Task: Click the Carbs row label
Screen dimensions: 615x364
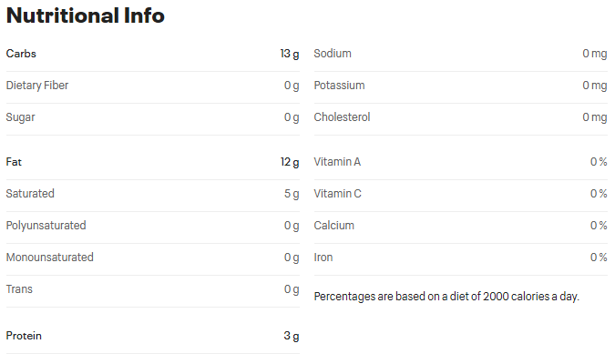Action: click(x=21, y=54)
